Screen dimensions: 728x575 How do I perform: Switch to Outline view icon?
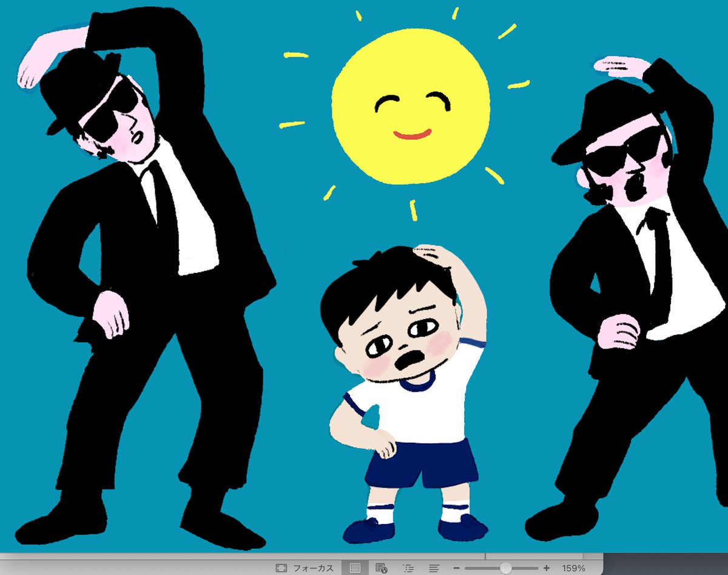click(408, 568)
